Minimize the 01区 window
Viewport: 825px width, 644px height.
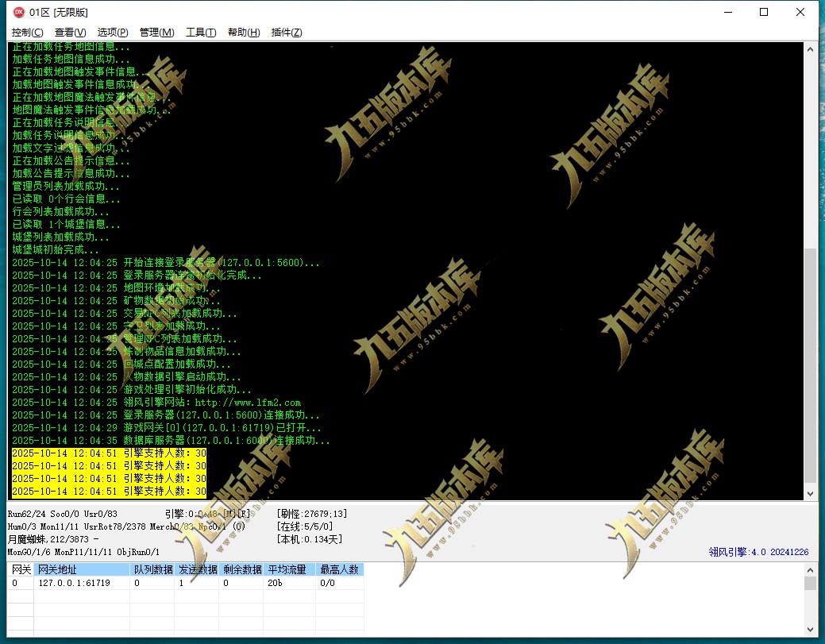click(728, 12)
